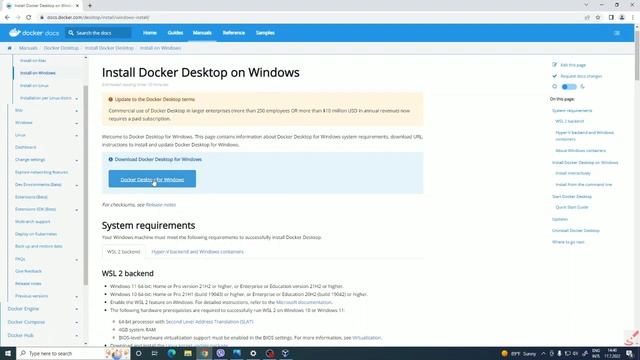Open the hamburger menu in docs header
Viewport: 640px width, 360px height.
click(x=617, y=33)
